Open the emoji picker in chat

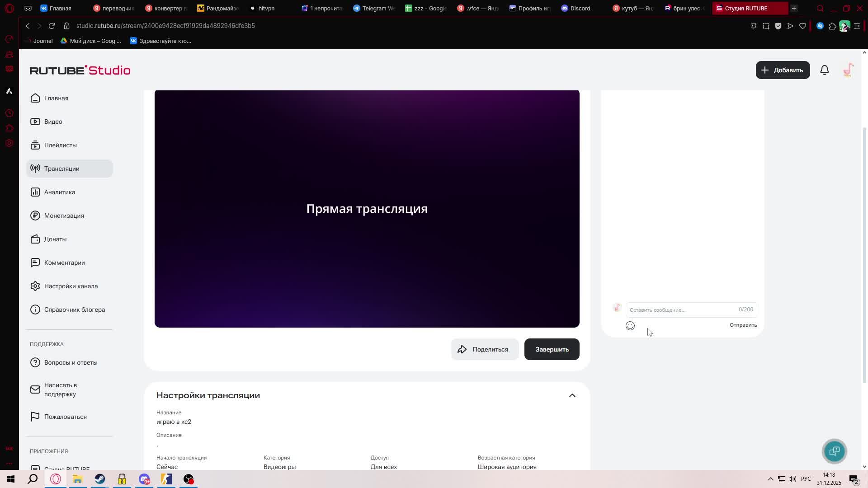[630, 326]
